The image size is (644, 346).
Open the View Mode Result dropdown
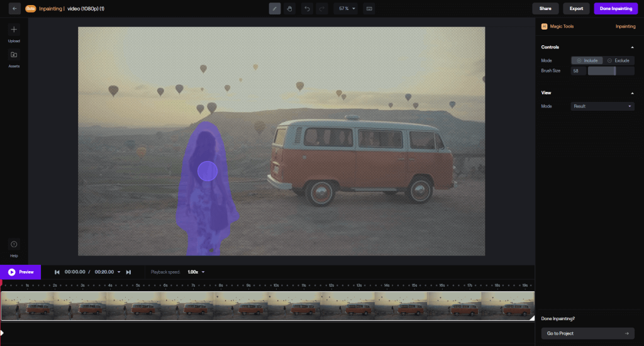[x=602, y=106]
